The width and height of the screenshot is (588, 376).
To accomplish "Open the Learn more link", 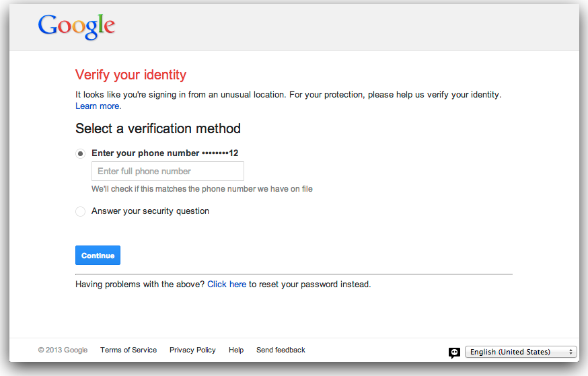I will (x=98, y=106).
